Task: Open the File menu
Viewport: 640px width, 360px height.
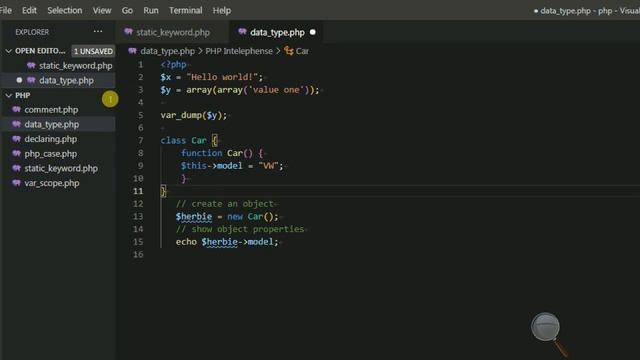Action: 6,10
